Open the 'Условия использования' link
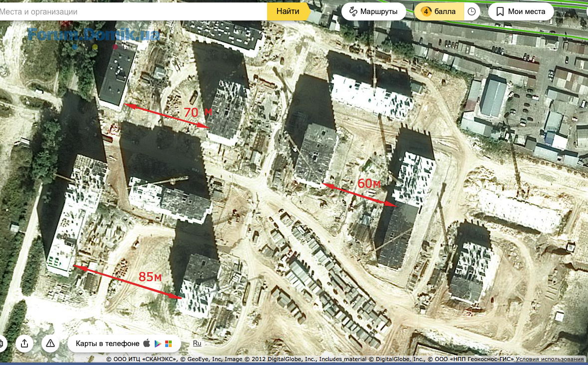 coord(550,360)
